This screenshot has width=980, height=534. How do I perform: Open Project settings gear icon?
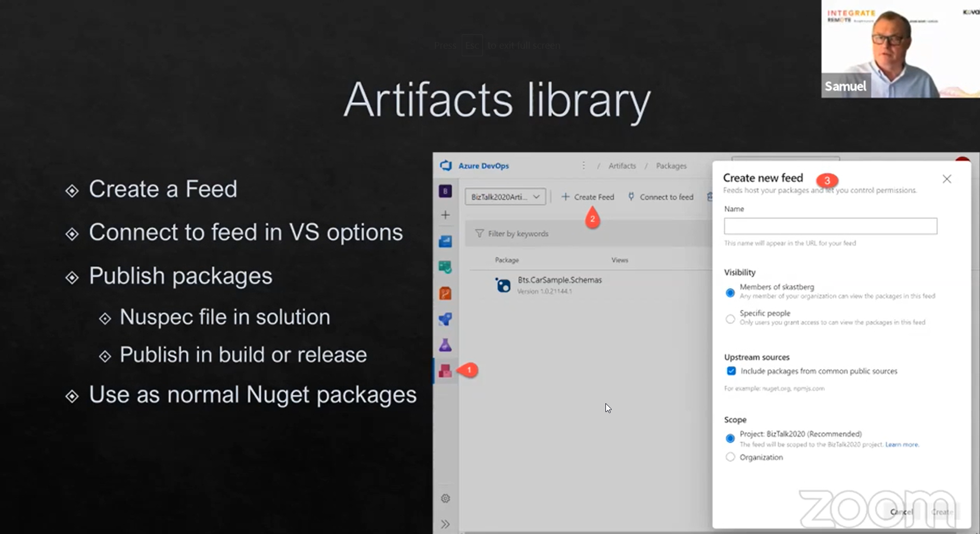pyautogui.click(x=445, y=498)
